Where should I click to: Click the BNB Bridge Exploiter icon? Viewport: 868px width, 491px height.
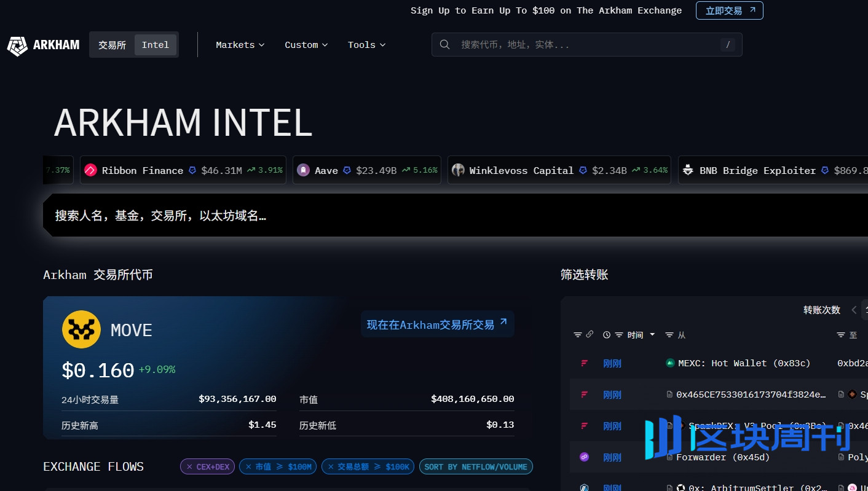688,170
